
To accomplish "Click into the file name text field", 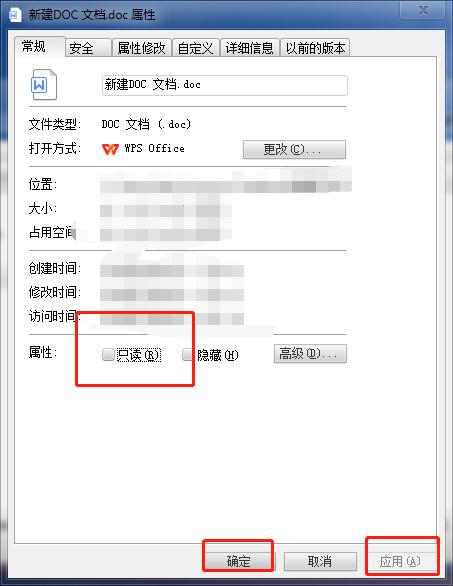I will pyautogui.click(x=225, y=85).
